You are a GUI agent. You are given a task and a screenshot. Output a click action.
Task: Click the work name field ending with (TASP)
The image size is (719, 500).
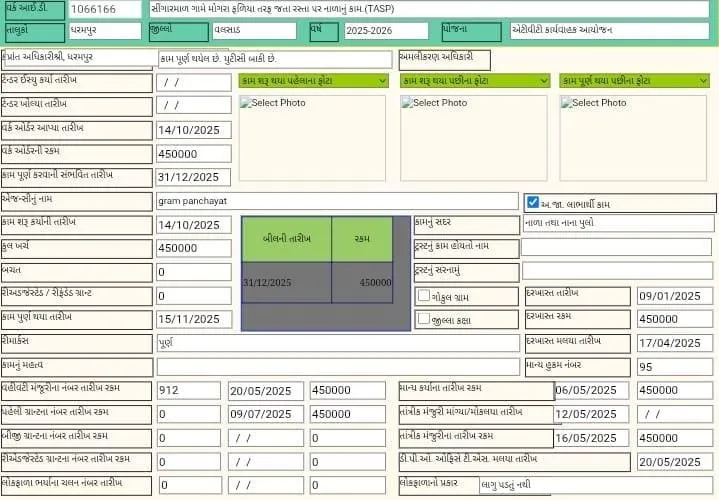pos(429,9)
